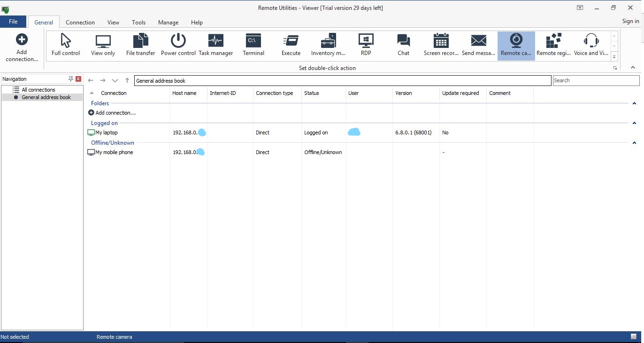Select the Full control mode icon

(66, 45)
